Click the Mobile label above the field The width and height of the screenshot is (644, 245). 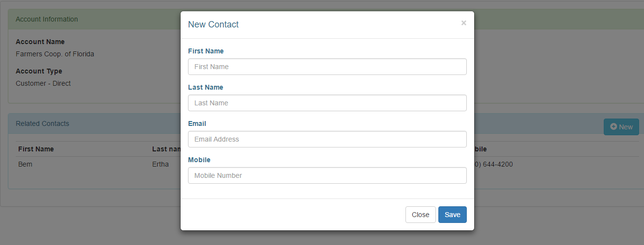199,160
